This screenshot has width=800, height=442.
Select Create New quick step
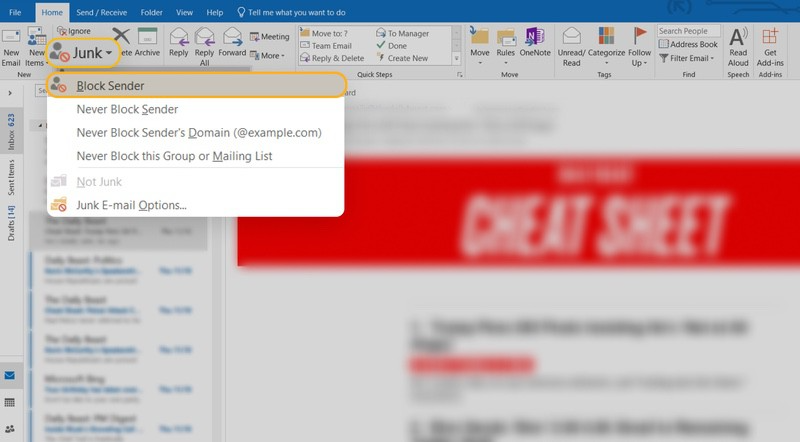click(x=403, y=58)
